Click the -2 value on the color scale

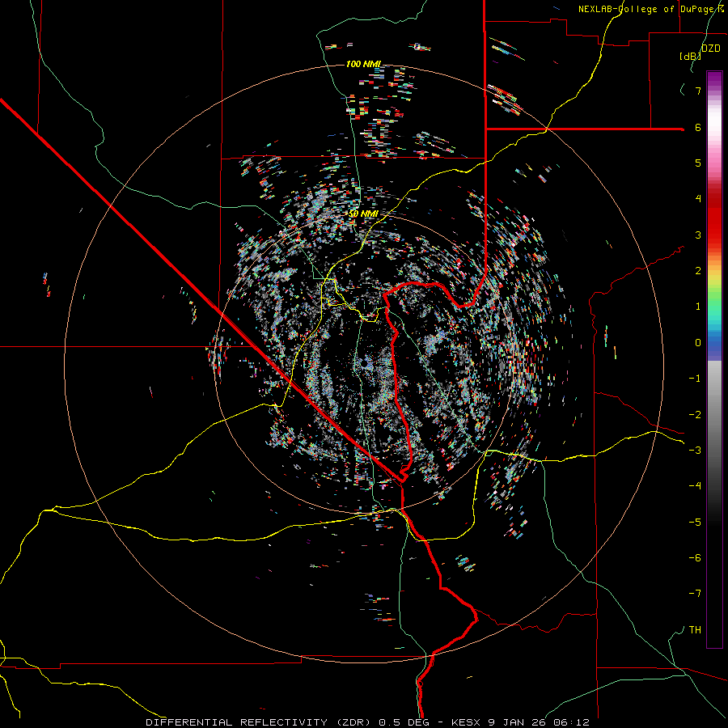pyautogui.click(x=695, y=414)
